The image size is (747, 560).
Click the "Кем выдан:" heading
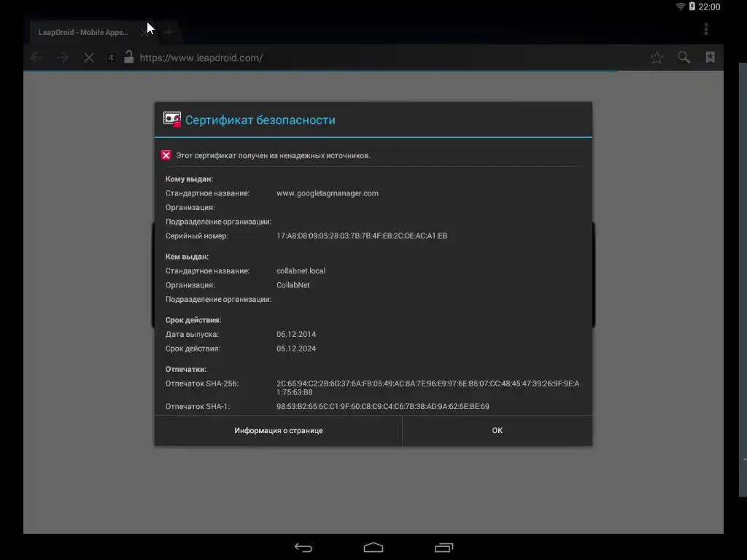187,257
